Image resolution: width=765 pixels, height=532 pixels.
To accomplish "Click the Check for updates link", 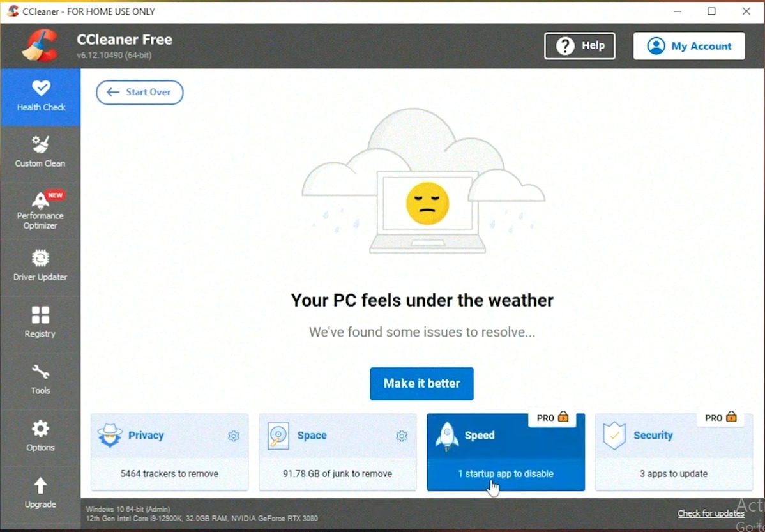I will pyautogui.click(x=711, y=513).
